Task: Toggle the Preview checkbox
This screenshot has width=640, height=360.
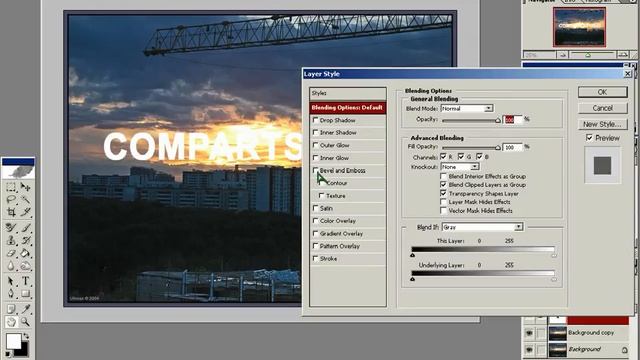Action: (589, 138)
